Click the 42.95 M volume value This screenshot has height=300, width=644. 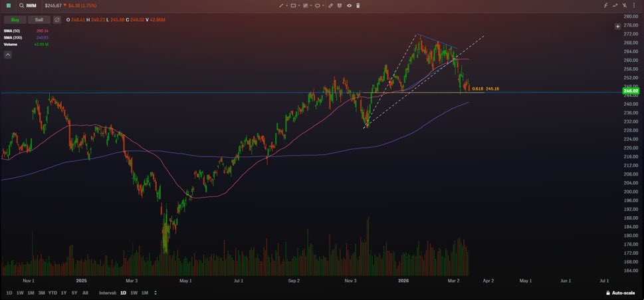point(41,44)
